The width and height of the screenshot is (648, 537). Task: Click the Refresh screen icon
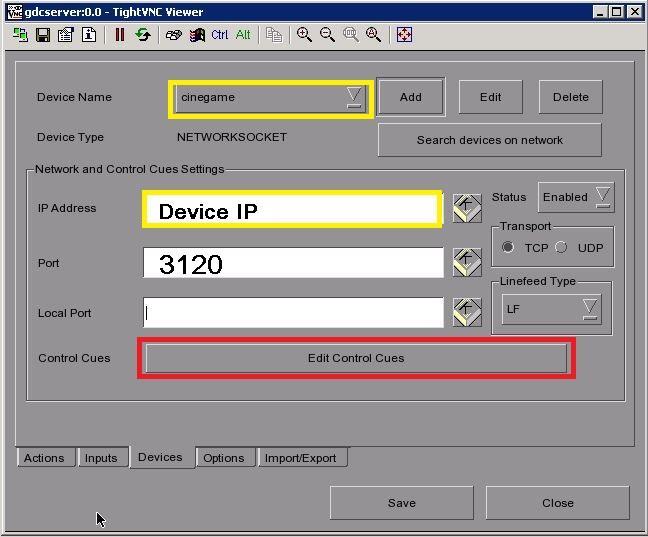(143, 35)
